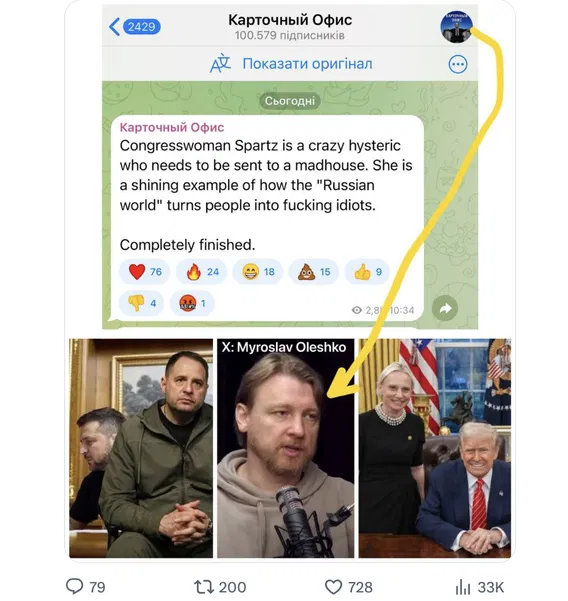This screenshot has width=568, height=601.
Task: Click the pink Карточный Офис sender name
Action: (x=172, y=127)
